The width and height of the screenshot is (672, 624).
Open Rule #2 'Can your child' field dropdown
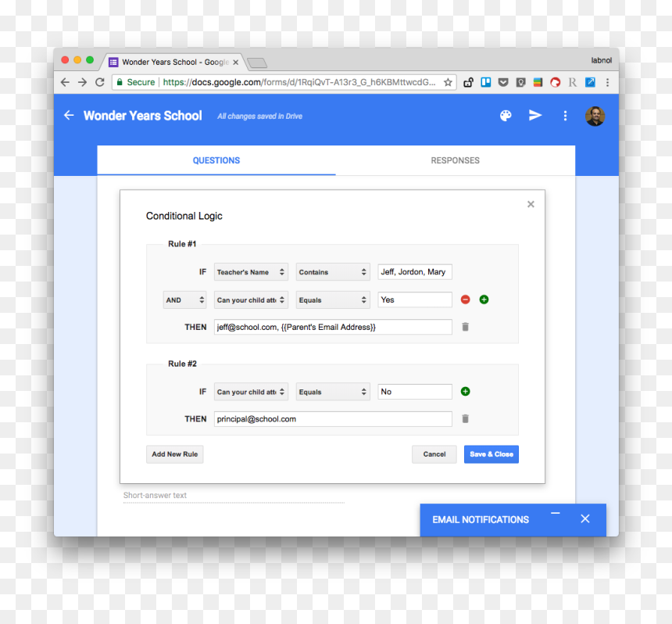click(x=251, y=392)
